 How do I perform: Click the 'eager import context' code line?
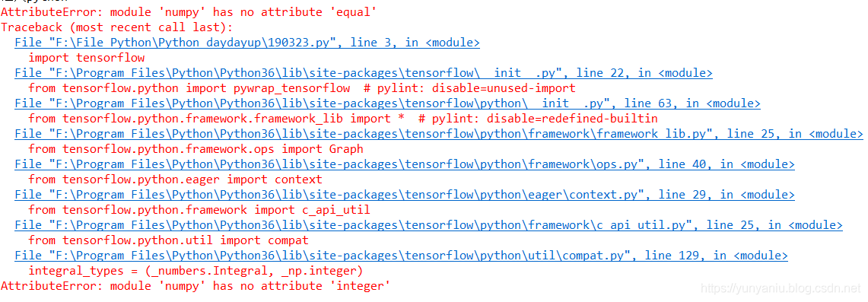point(175,180)
